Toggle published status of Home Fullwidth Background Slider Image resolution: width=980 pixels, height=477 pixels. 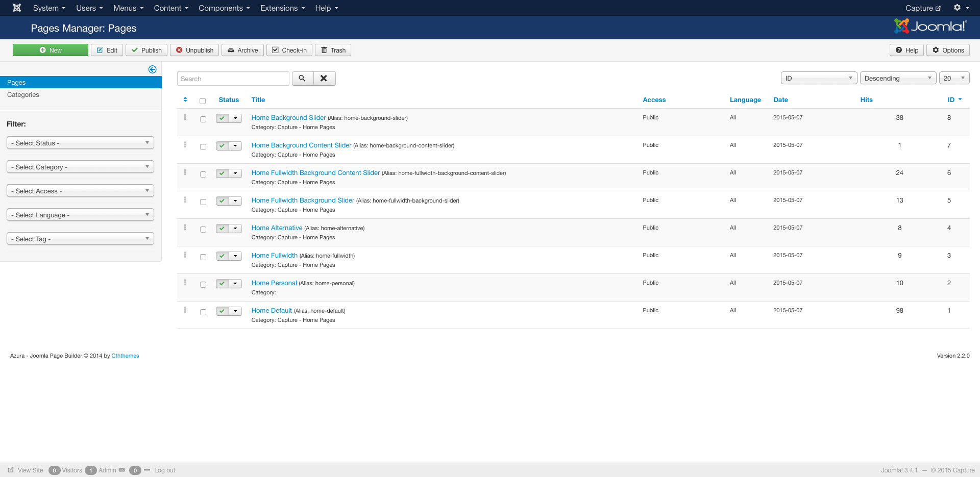pyautogui.click(x=222, y=201)
